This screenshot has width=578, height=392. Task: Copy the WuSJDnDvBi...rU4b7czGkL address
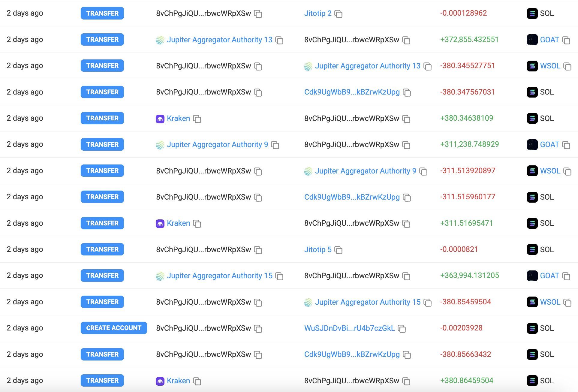coord(402,329)
